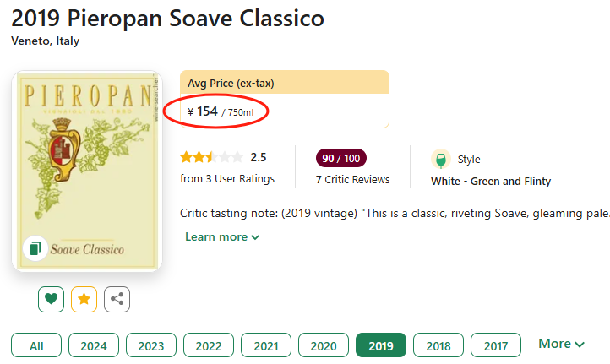Click the selected 2019 vintage pill
The width and height of the screenshot is (610, 364).
[381, 345]
